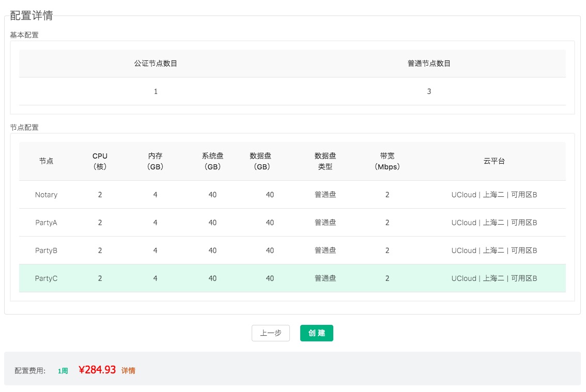Click the 配置费用 label
This screenshot has width=586, height=392.
pos(30,371)
